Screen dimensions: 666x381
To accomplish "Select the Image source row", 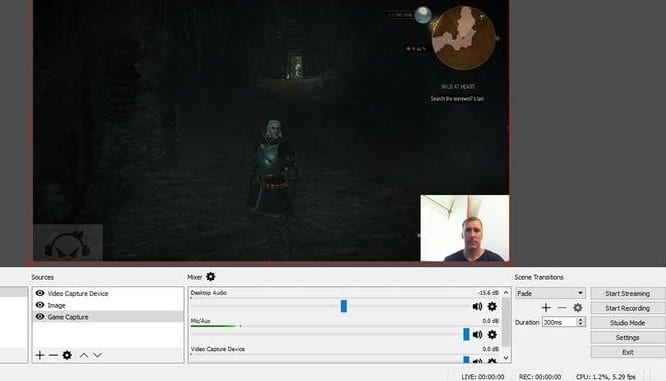I will click(x=108, y=305).
